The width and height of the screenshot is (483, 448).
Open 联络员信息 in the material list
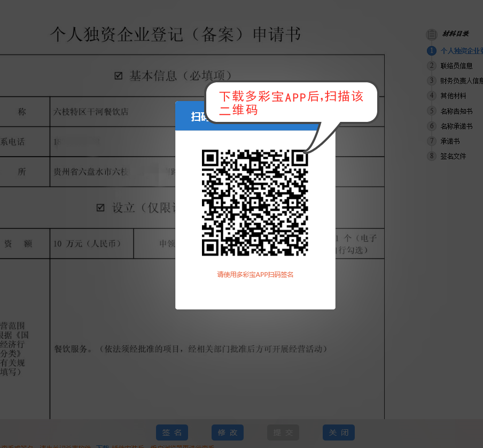coord(456,66)
